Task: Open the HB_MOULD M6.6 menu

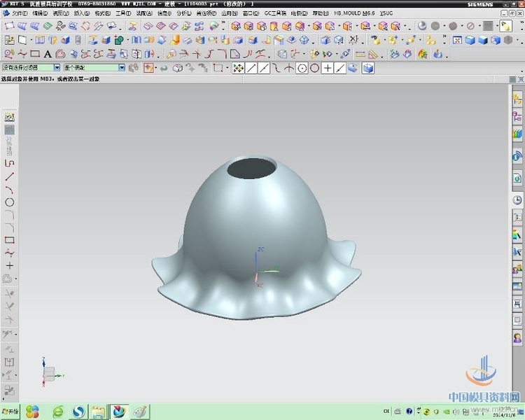Action: pos(354,13)
